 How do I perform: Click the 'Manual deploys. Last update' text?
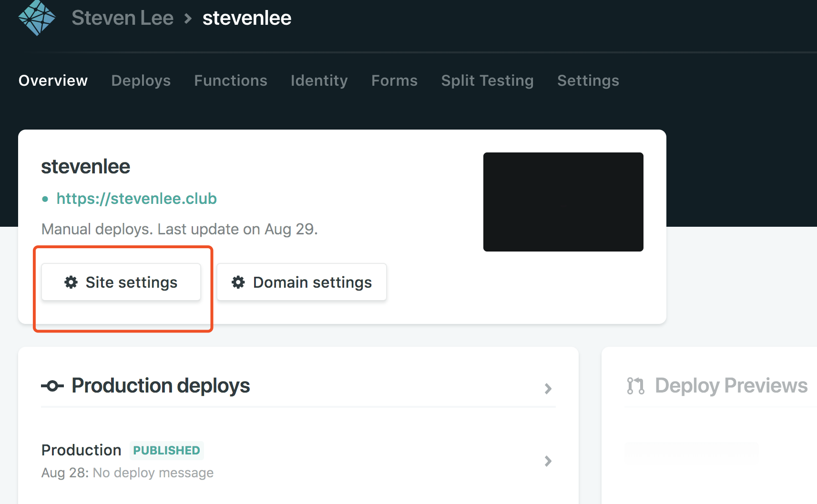tap(179, 229)
